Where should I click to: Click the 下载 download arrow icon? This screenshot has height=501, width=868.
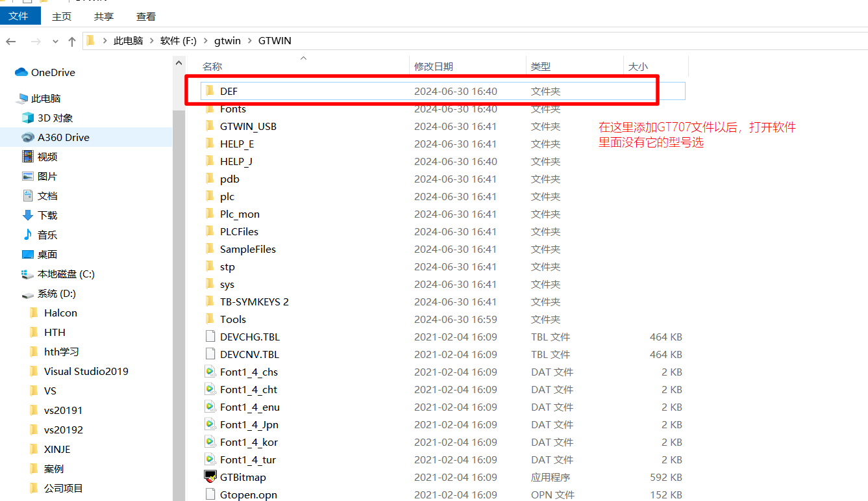tap(27, 215)
